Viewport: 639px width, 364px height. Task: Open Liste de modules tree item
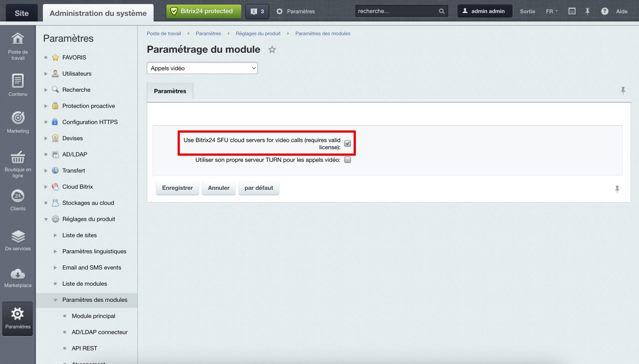[84, 284]
